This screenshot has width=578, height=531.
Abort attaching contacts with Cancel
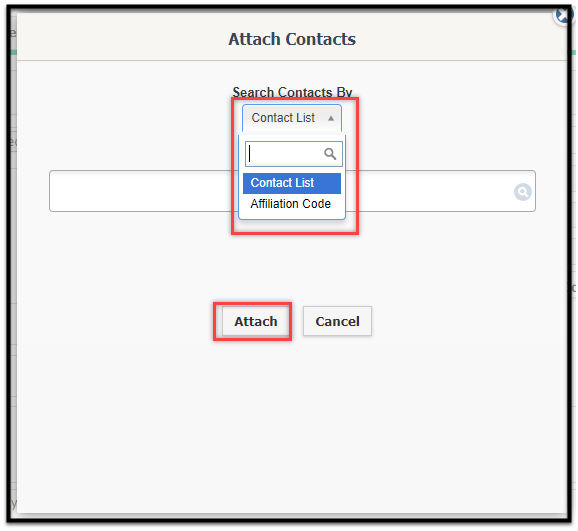point(337,321)
